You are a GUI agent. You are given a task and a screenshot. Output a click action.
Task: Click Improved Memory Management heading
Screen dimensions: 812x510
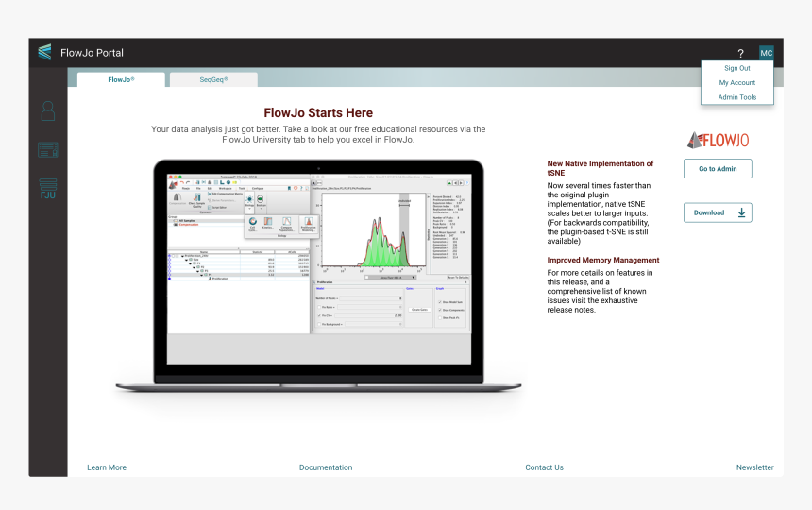coord(603,260)
